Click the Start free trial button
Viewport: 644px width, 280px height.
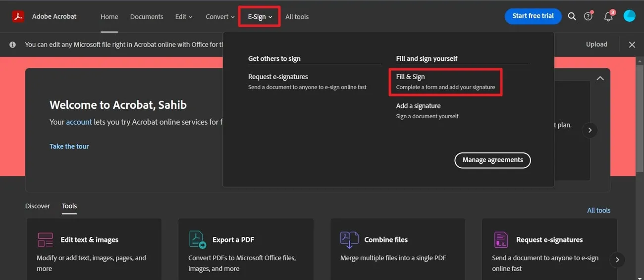(x=533, y=16)
